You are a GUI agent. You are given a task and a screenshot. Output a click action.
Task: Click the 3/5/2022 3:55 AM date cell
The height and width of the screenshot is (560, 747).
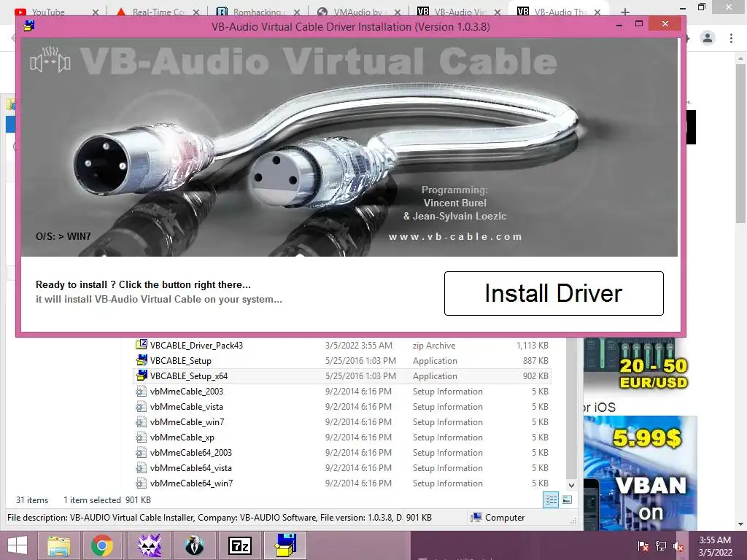point(359,345)
